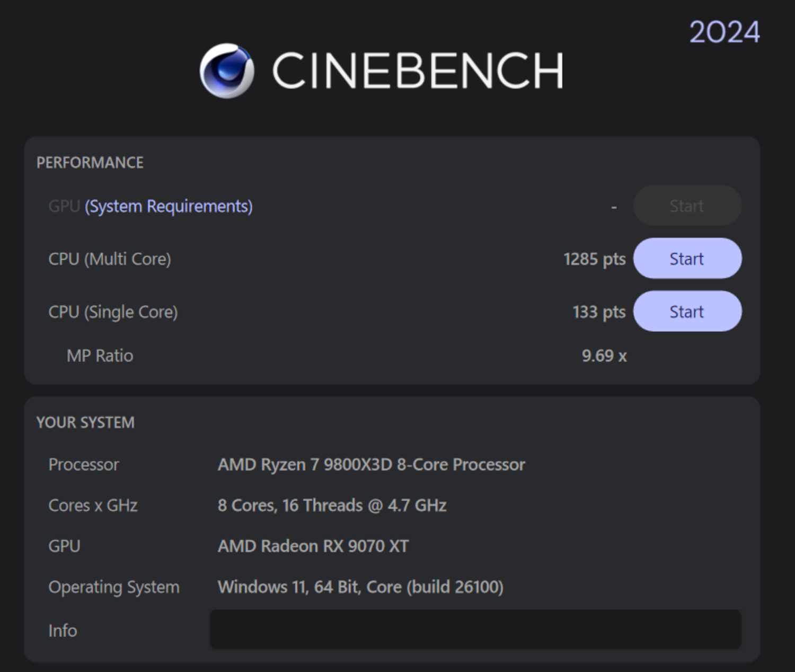The image size is (795, 672).
Task: Start the CPU Single Core benchmark
Action: click(687, 312)
